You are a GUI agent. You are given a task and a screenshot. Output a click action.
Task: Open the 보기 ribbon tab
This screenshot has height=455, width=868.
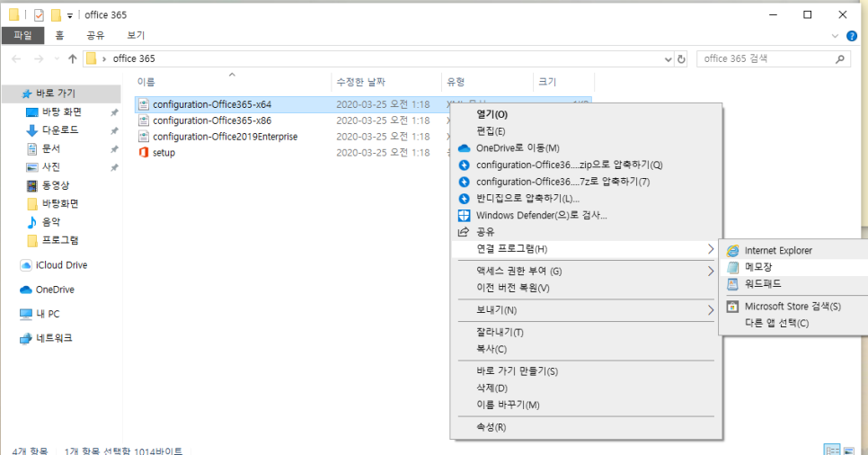136,35
